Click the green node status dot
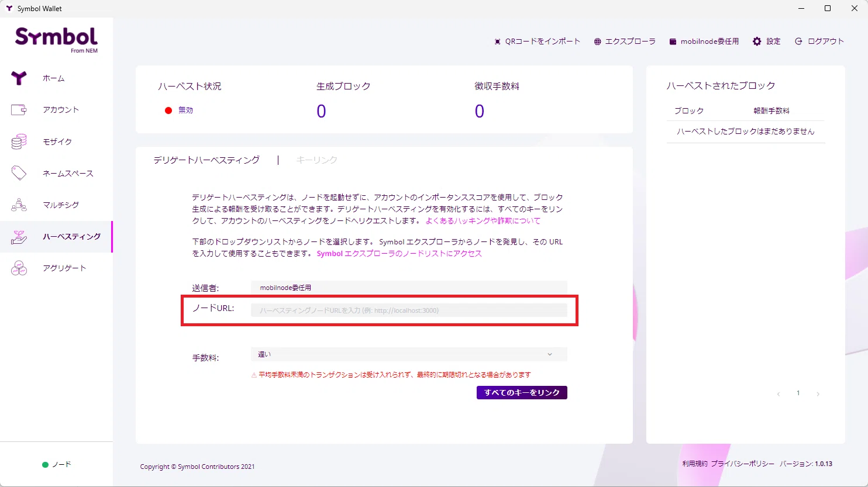Viewport: 868px width, 487px height. 45,465
